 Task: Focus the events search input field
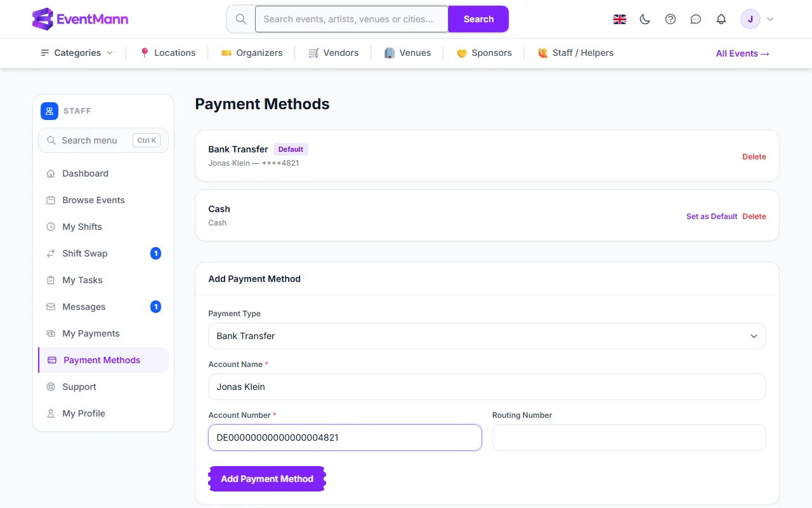[351, 19]
